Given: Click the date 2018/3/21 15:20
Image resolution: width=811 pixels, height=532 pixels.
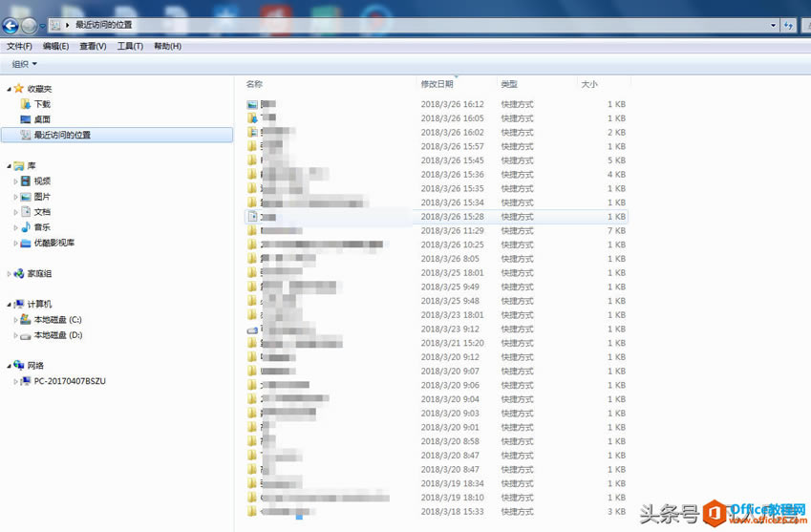Looking at the screenshot, I should click(453, 343).
